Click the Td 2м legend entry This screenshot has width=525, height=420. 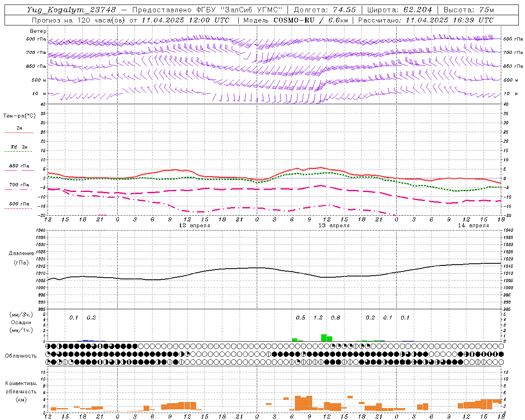(x=19, y=147)
